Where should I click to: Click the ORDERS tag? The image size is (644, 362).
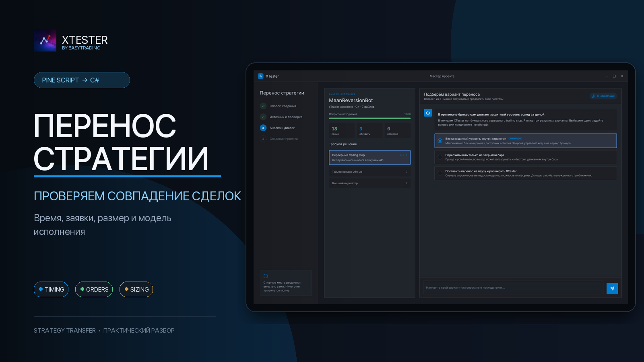pyautogui.click(x=94, y=289)
